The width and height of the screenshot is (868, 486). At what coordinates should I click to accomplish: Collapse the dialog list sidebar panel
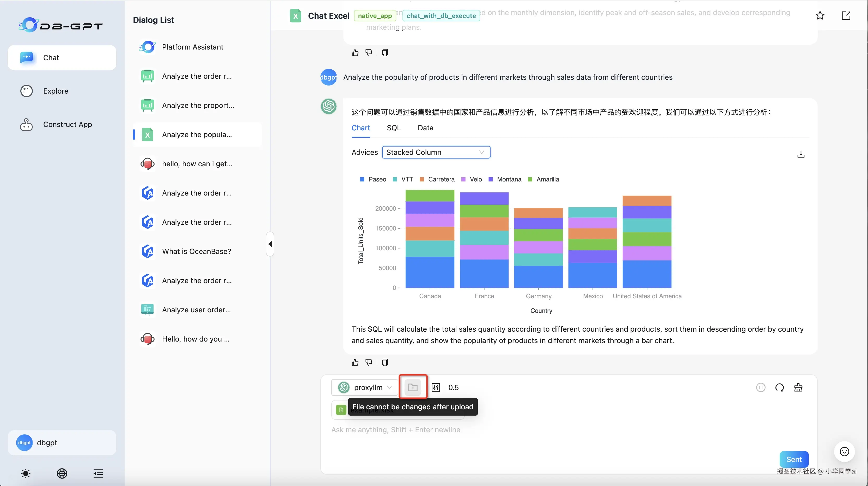coord(270,244)
